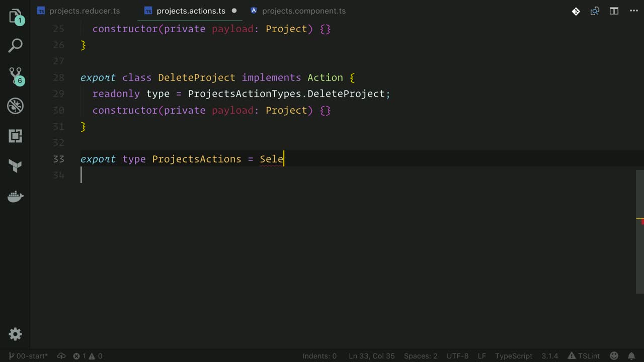Switch to the projects.reducer.ts tab
This screenshot has width=644, height=362.
click(x=84, y=11)
